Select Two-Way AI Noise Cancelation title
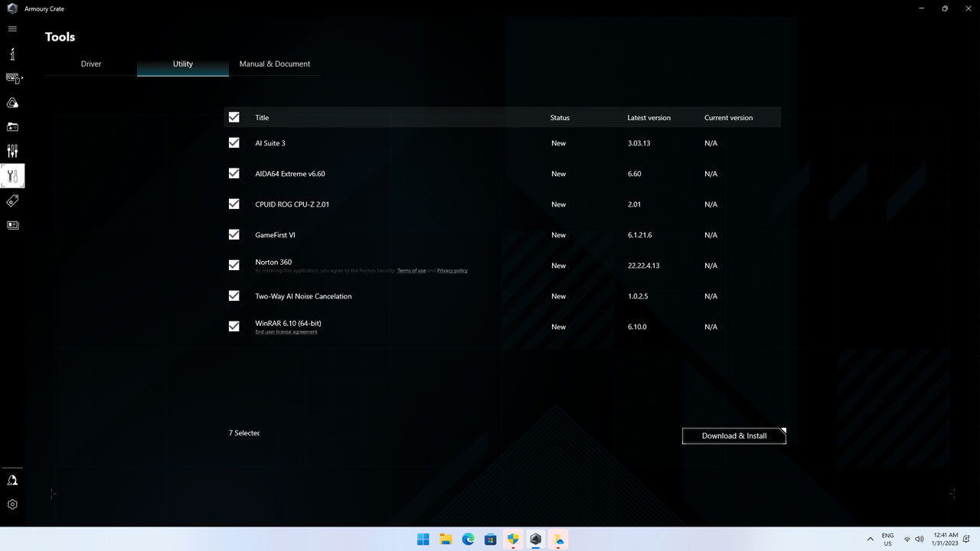The image size is (980, 551). click(303, 296)
